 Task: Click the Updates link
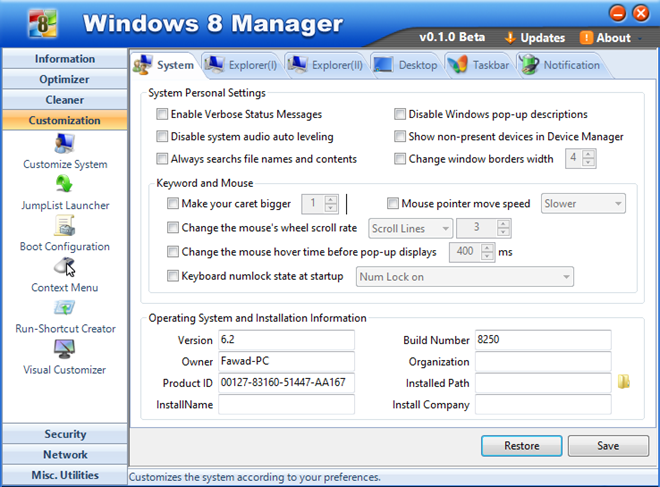pos(543,38)
